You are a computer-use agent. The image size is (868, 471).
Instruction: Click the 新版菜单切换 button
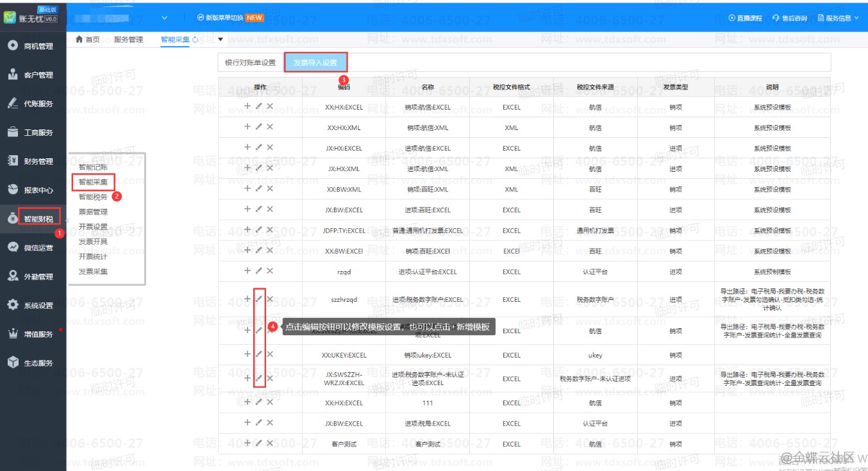(230, 18)
